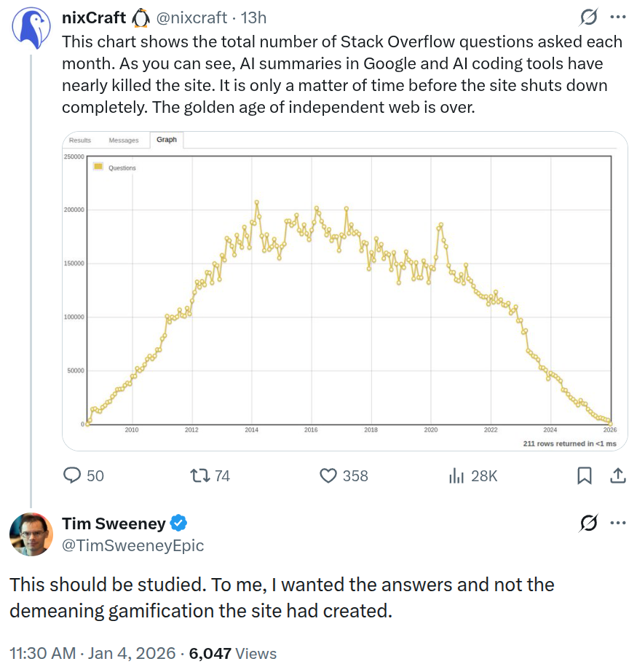
Task: Open more options menu on nixCraft's post
Action: (617, 17)
